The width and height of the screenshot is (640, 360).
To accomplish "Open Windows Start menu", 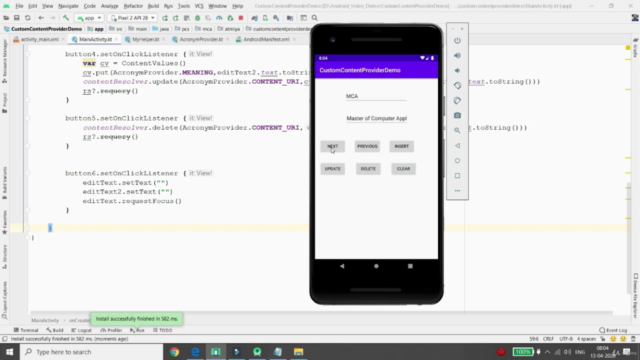I will [x=9, y=352].
